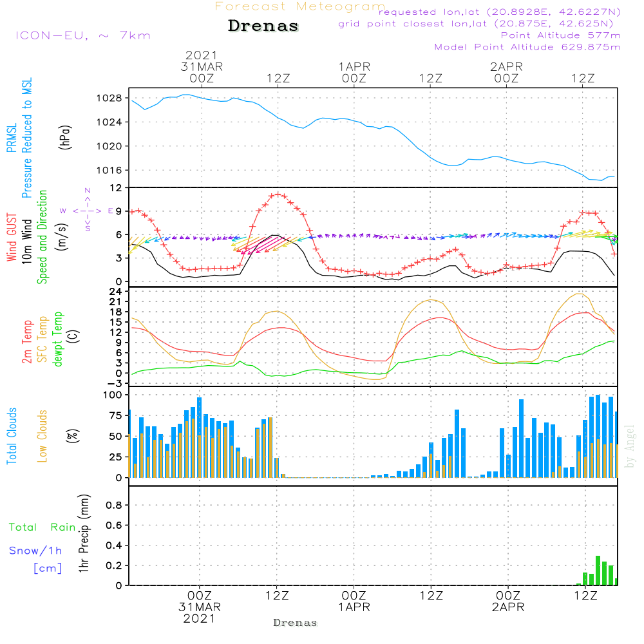Click the Snow/1h legend text
This screenshot has width=644, height=644.
pyautogui.click(x=35, y=551)
